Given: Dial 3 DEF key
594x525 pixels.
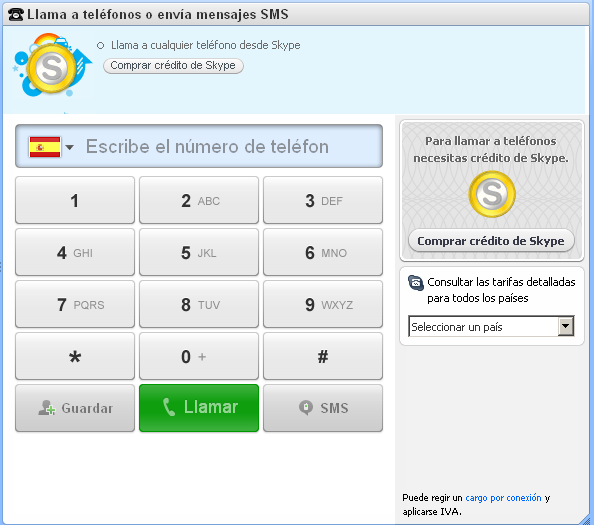Looking at the screenshot, I should pos(323,200).
